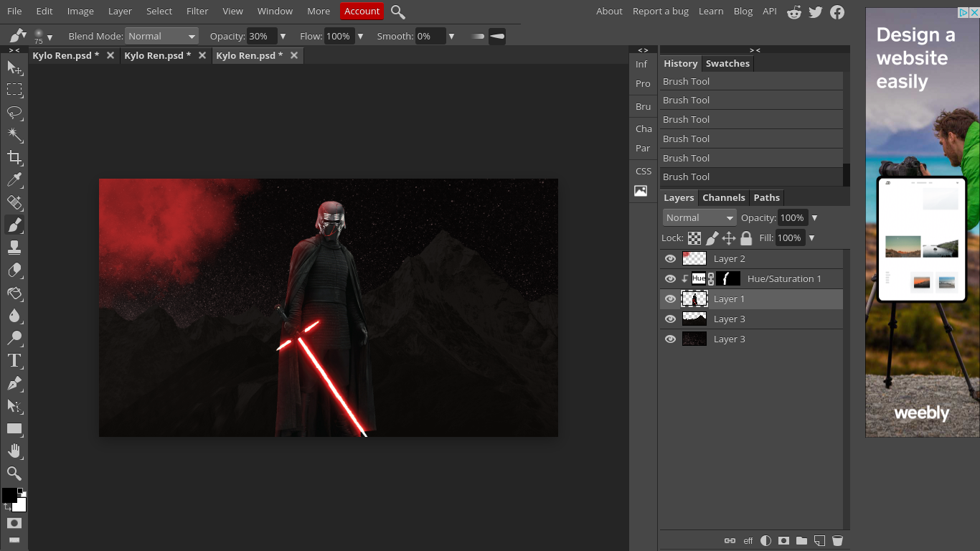Open the File menu
This screenshot has height=551, width=980.
coord(14,11)
